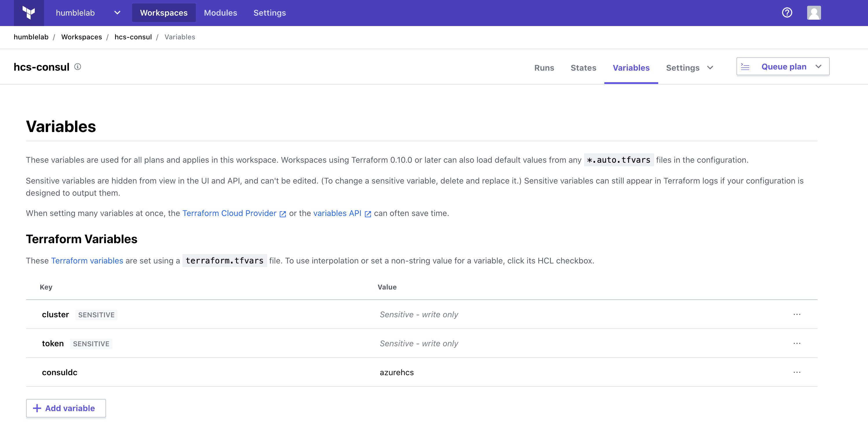Expand the Queue plan dropdown arrow
The width and height of the screenshot is (868, 436).
[818, 67]
